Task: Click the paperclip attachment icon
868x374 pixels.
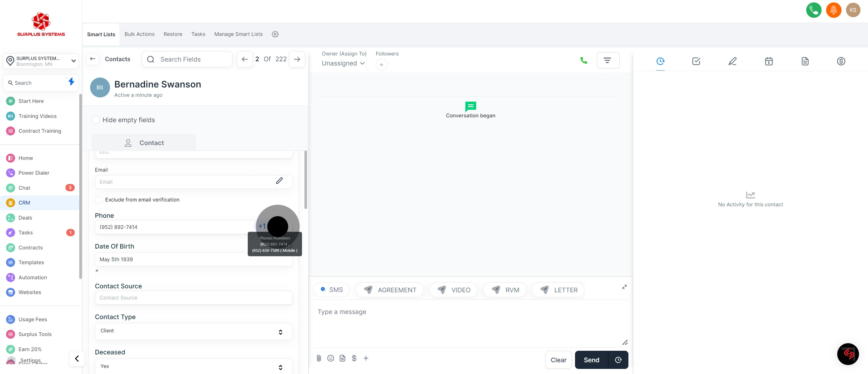Action: click(319, 358)
